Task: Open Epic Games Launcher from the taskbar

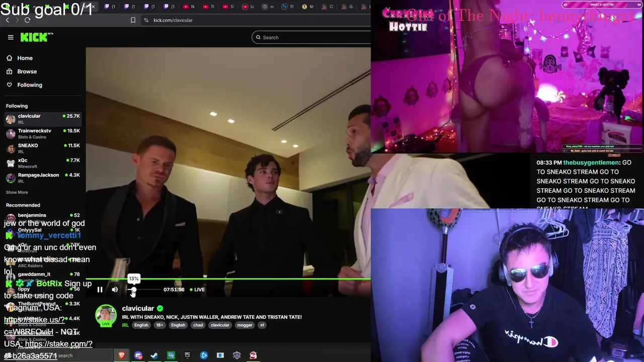Action: pos(187,355)
